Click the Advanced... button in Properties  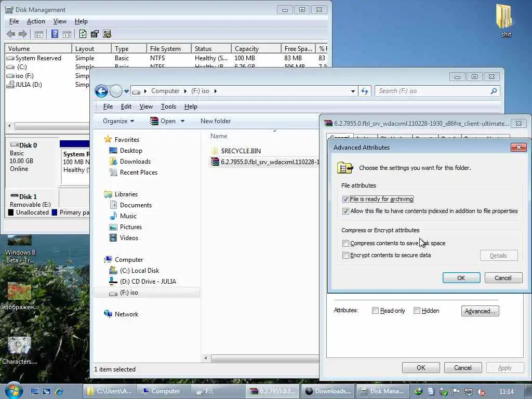480,311
